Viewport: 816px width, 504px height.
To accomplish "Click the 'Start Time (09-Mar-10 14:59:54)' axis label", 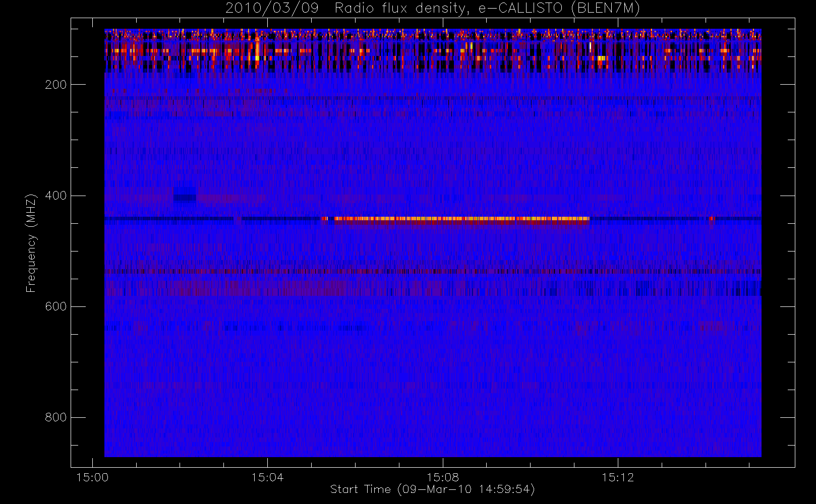I will 432,489.
